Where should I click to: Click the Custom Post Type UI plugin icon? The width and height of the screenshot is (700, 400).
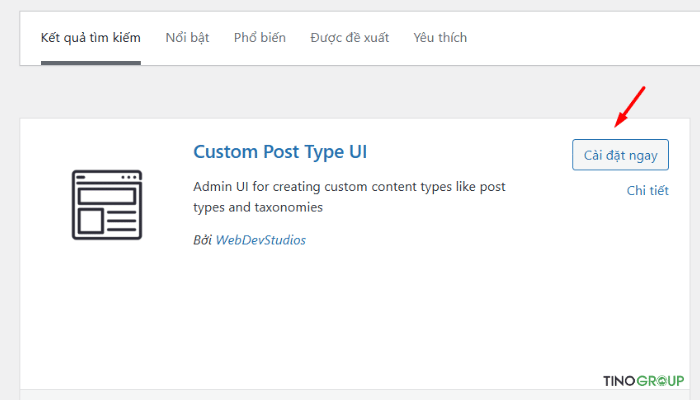107,204
